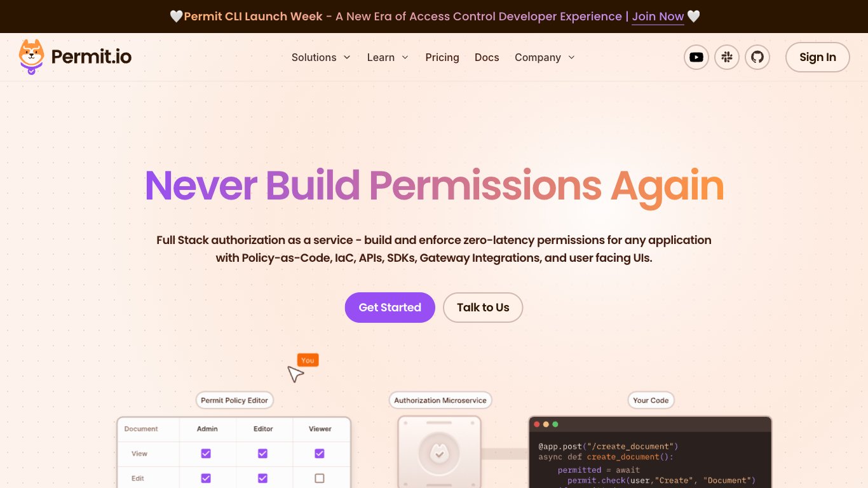
Task: Click the Permit Policy Editor label
Action: click(234, 400)
